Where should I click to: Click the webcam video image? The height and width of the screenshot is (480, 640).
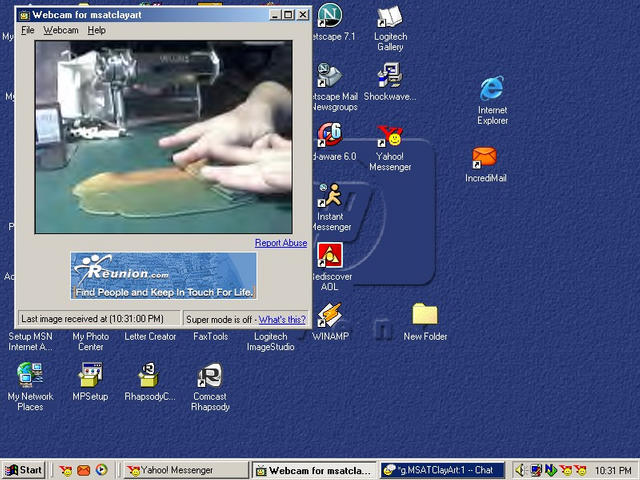(x=163, y=137)
